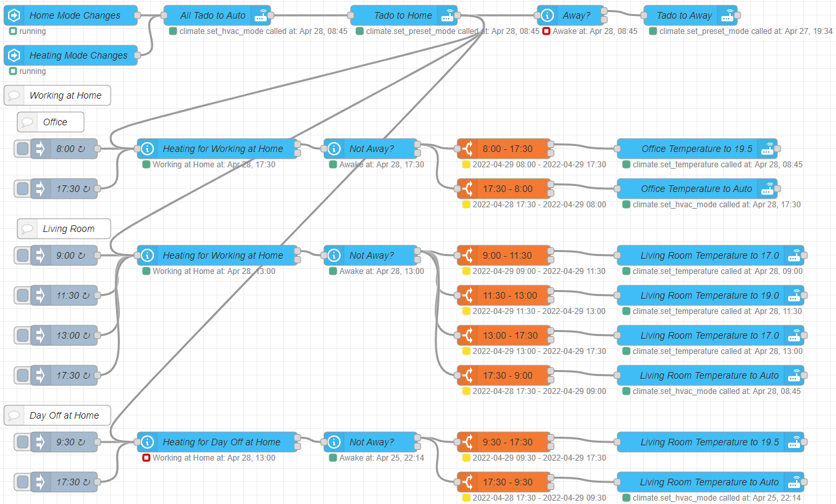Click the switch icon on 9:30 - 17:30 node
The height and width of the screenshot is (504, 836).
click(467, 442)
